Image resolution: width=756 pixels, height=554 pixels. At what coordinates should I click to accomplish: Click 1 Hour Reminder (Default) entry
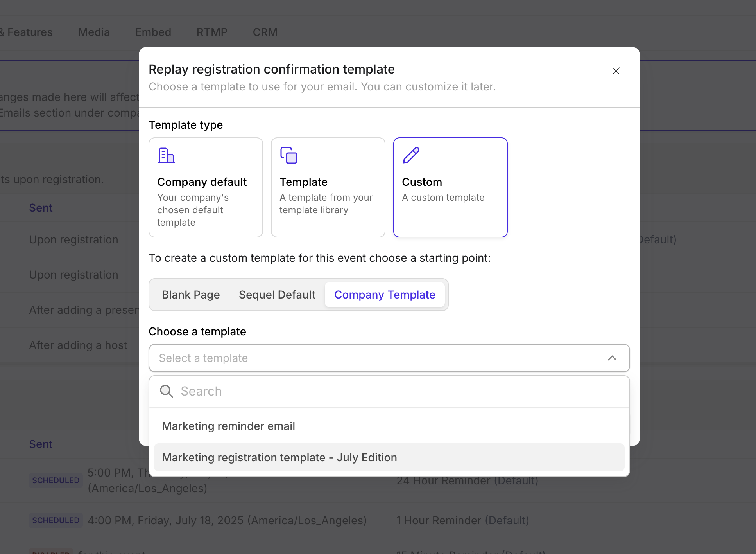pos(462,520)
